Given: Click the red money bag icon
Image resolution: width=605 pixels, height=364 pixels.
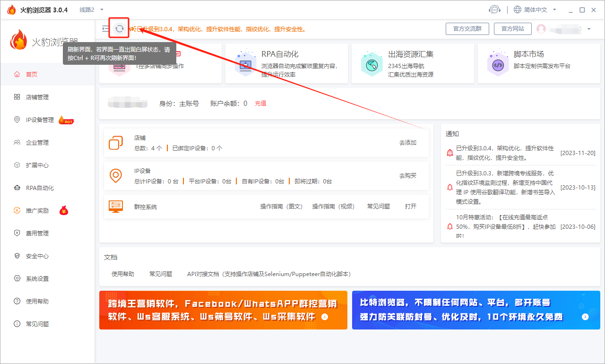Looking at the screenshot, I should point(63,210).
